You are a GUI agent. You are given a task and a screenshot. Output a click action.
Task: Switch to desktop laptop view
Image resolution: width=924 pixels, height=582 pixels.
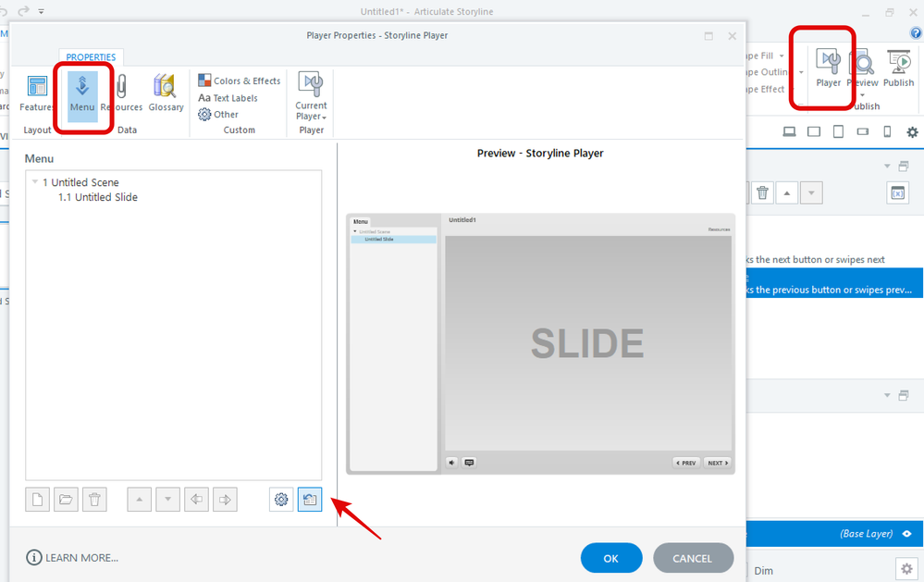tap(790, 132)
